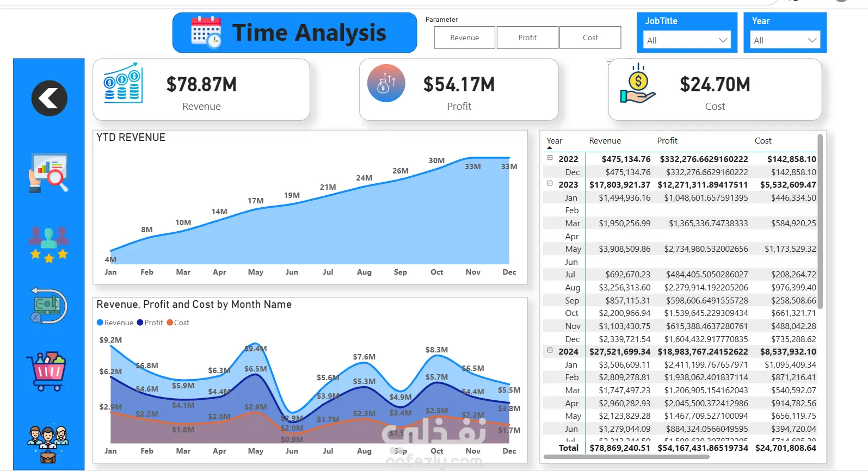Open the JobTitle dropdown filter

coord(687,40)
